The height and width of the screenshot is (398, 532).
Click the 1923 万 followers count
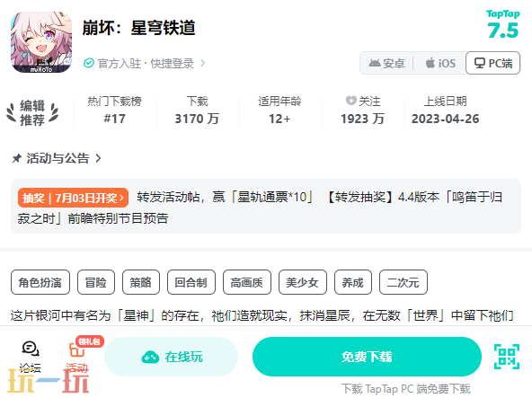point(362,119)
